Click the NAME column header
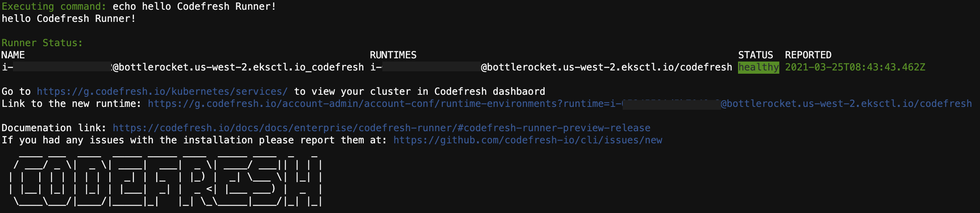The height and width of the screenshot is (213, 980). (x=13, y=55)
